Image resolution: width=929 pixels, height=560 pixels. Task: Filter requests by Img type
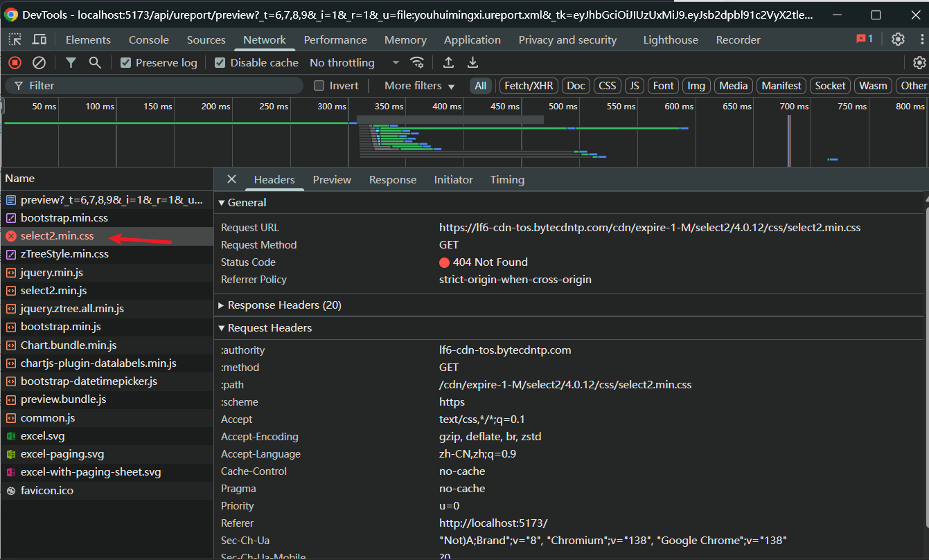[x=696, y=86]
